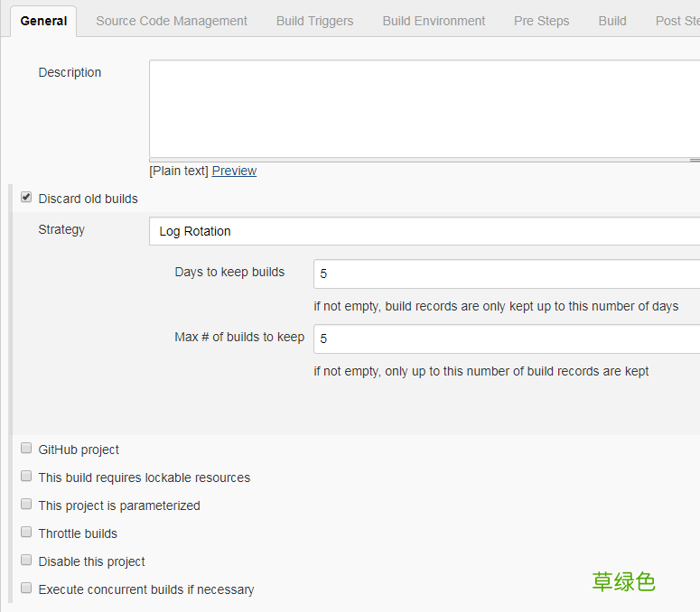
Task: Click the [Plain text] label
Action: [179, 171]
